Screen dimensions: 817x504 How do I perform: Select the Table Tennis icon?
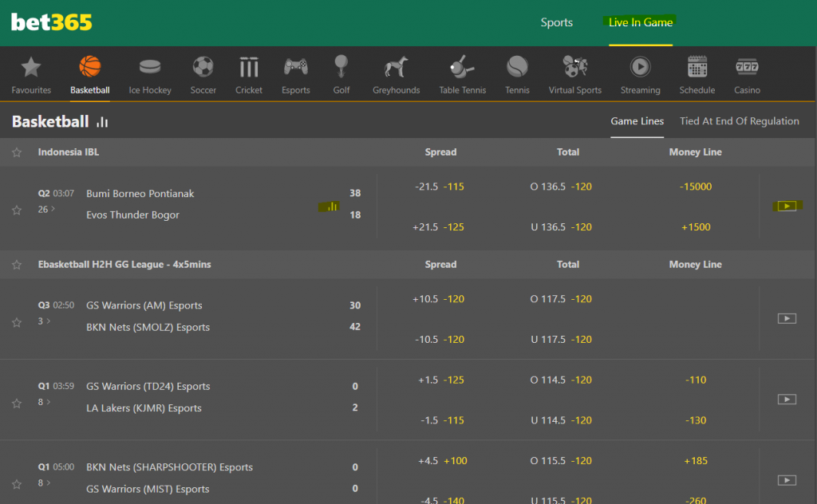pos(462,67)
